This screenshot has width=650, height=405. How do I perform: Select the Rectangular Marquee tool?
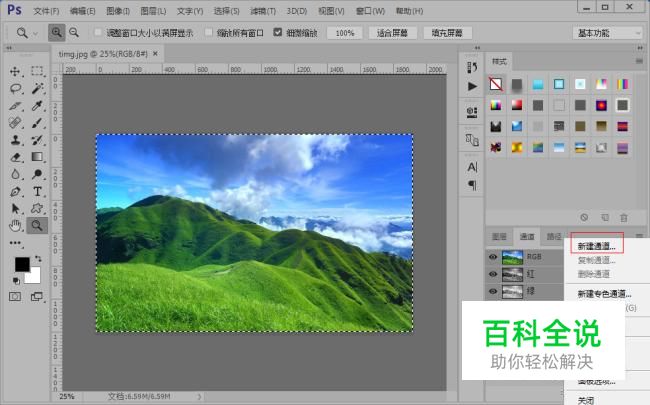pyautogui.click(x=37, y=71)
